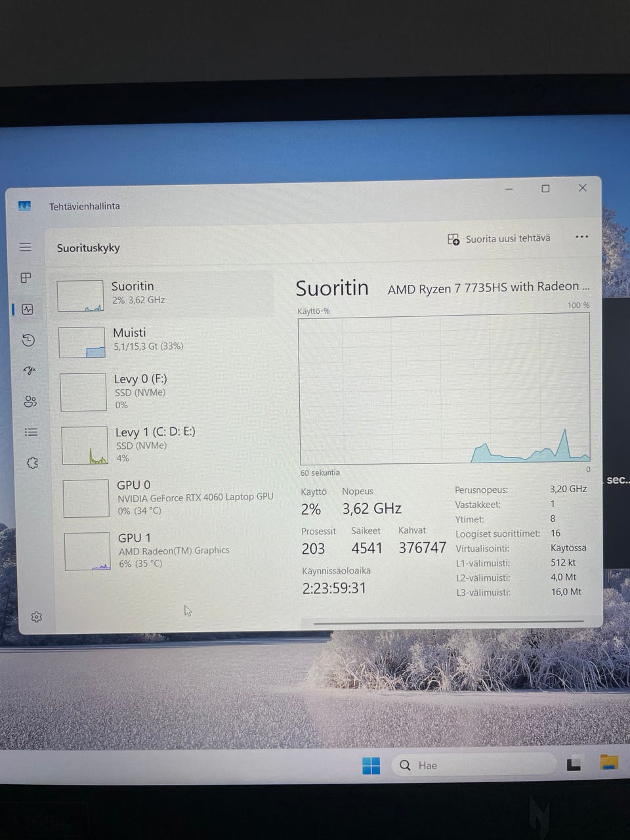630x840 pixels.
Task: Click the L2-välimuisti 4,0 Mt value
Action: click(564, 577)
